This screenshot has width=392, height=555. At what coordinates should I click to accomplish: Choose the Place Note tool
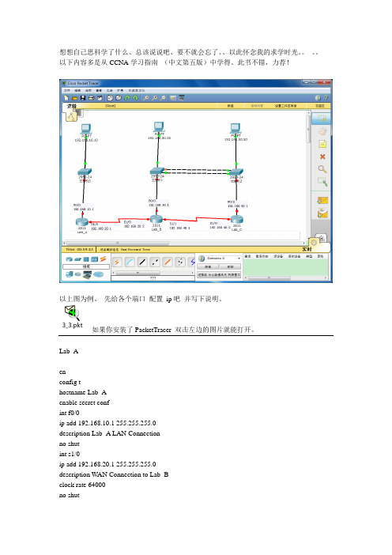[x=322, y=144]
